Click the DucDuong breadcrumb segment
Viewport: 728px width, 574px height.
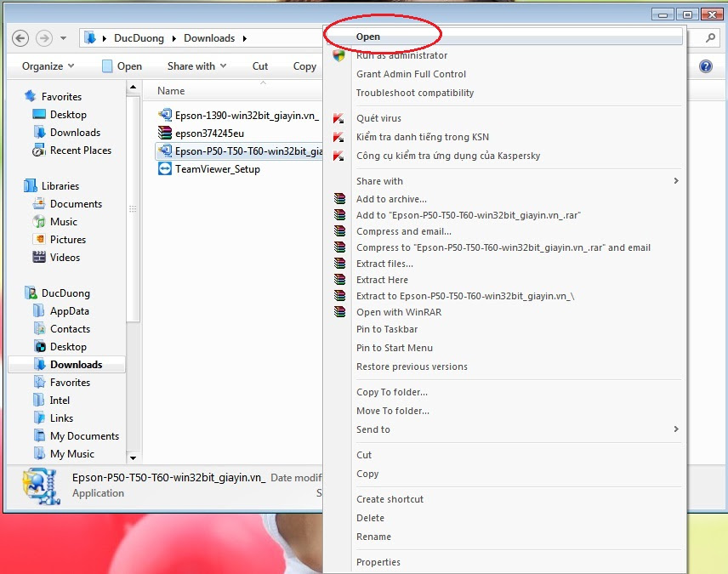[139, 38]
